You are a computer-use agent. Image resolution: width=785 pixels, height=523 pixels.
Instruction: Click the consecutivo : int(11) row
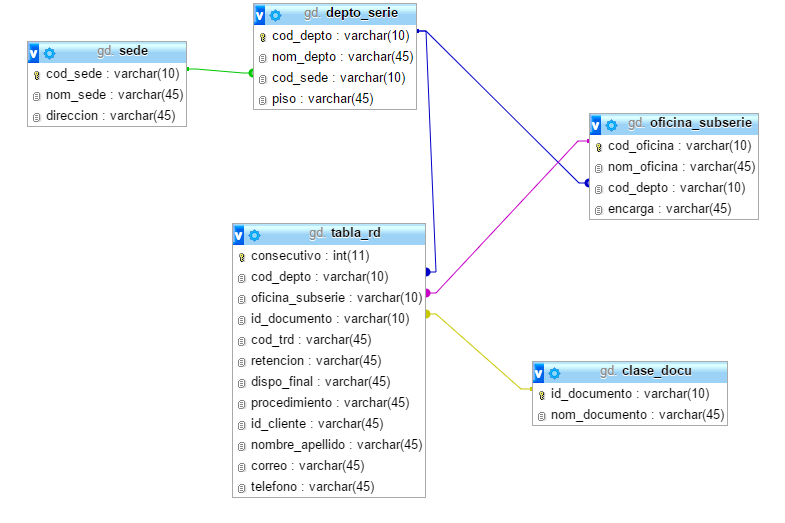[x=329, y=256]
